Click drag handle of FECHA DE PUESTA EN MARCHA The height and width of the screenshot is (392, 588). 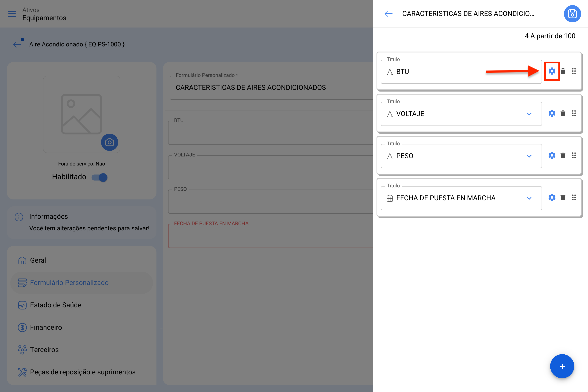coord(574,198)
